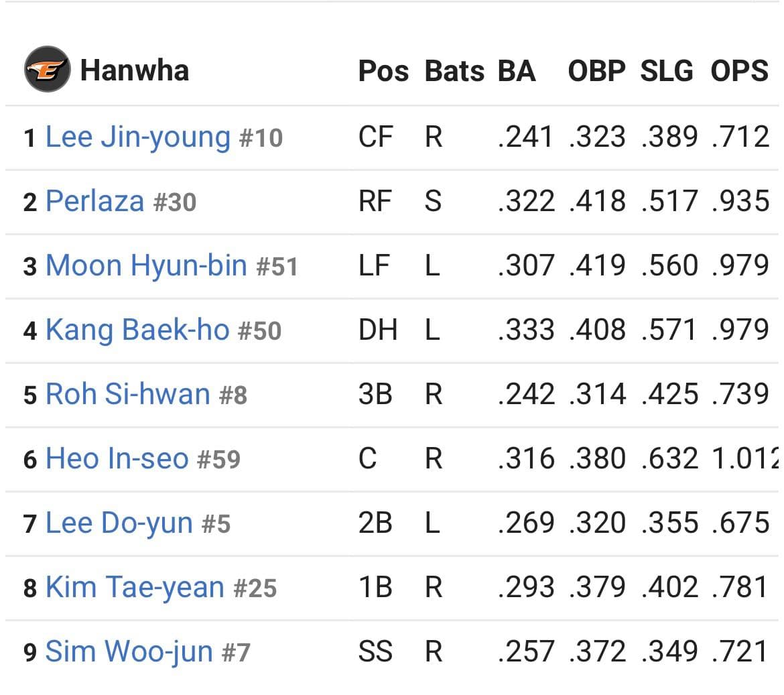Click the Pos column header
The image size is (784, 695).
(x=383, y=71)
